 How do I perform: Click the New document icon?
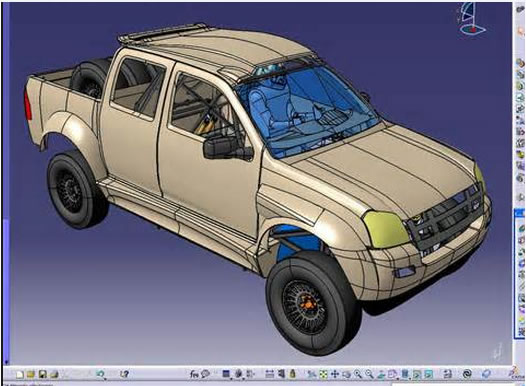click(20, 374)
